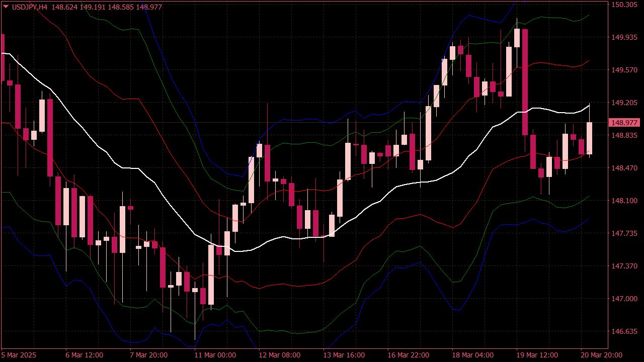Click the USDJPY,H4 chart symbol label
This screenshot has width=644, height=362.
[30, 6]
